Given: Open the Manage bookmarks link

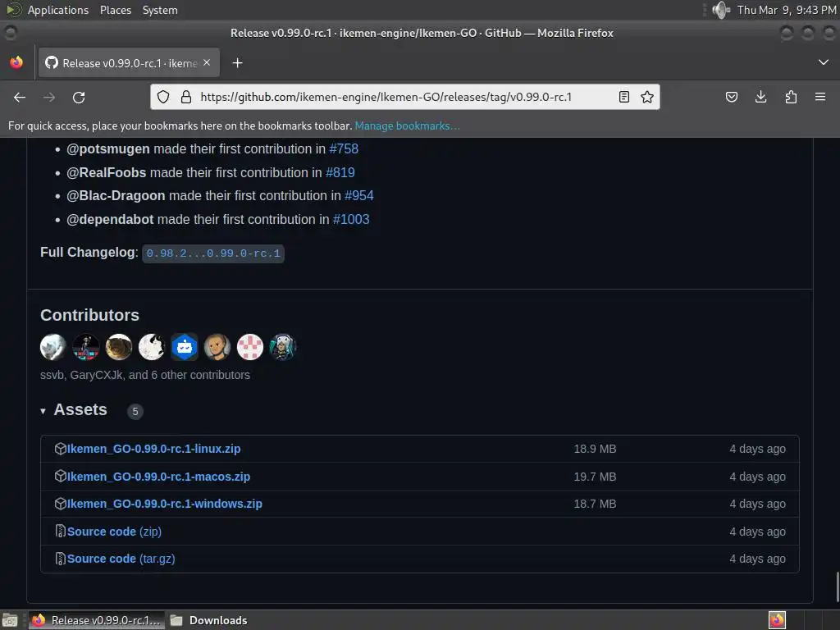Looking at the screenshot, I should 407,126.
